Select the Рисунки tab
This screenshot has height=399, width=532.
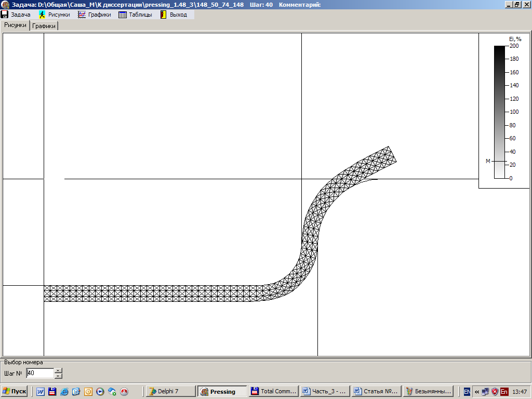[x=15, y=25]
